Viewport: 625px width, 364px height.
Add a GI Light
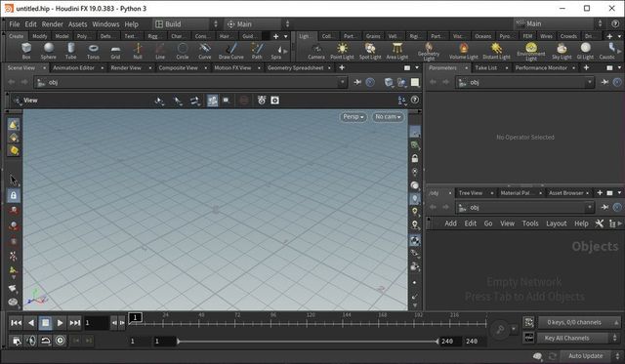point(585,52)
